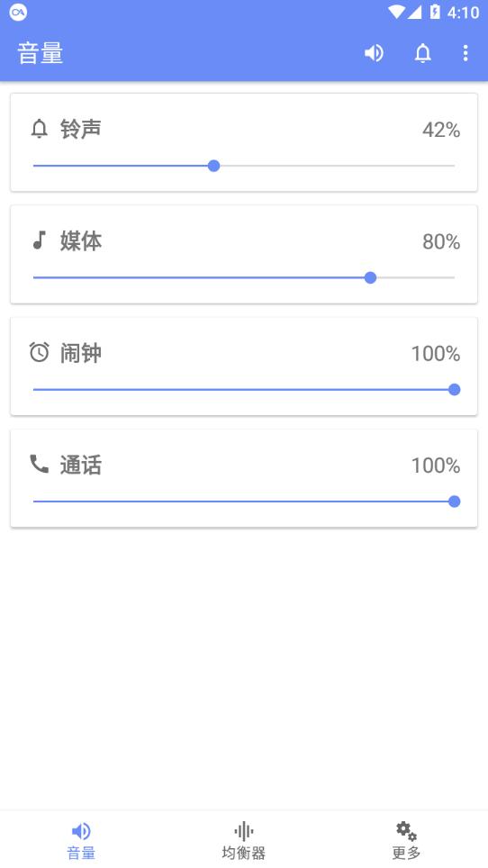Tap the music note icon beside 媒体
Image resolution: width=488 pixels, height=868 pixels.
(39, 240)
